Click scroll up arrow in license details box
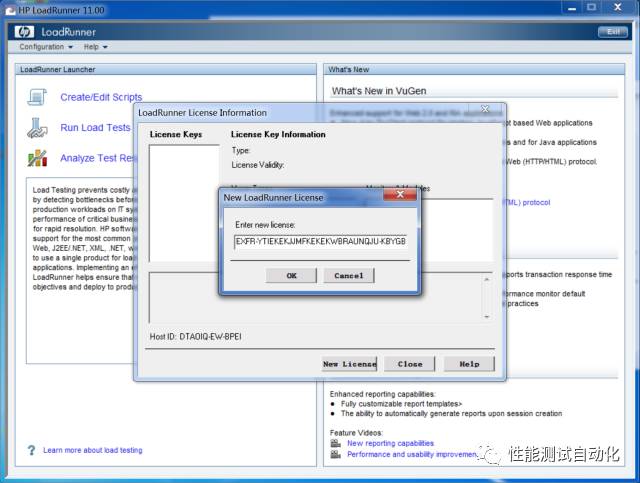640x483 pixels. pyautogui.click(x=487, y=280)
